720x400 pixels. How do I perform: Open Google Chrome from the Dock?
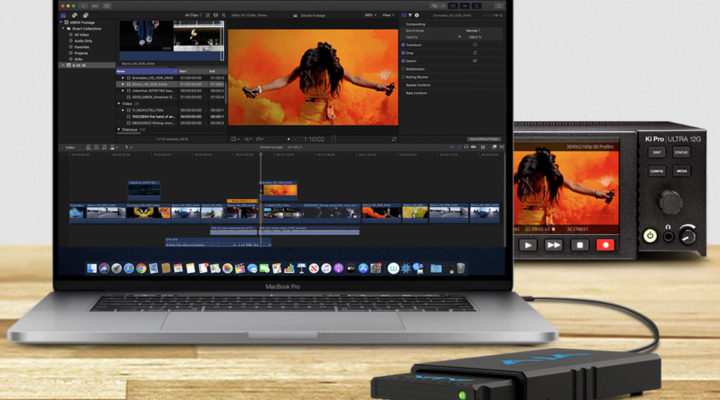pyautogui.click(x=141, y=268)
